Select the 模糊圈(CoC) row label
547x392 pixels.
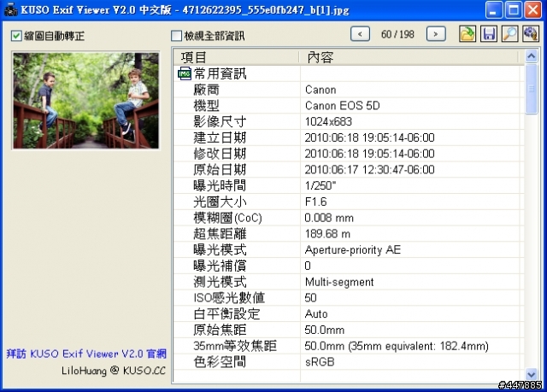click(x=227, y=218)
